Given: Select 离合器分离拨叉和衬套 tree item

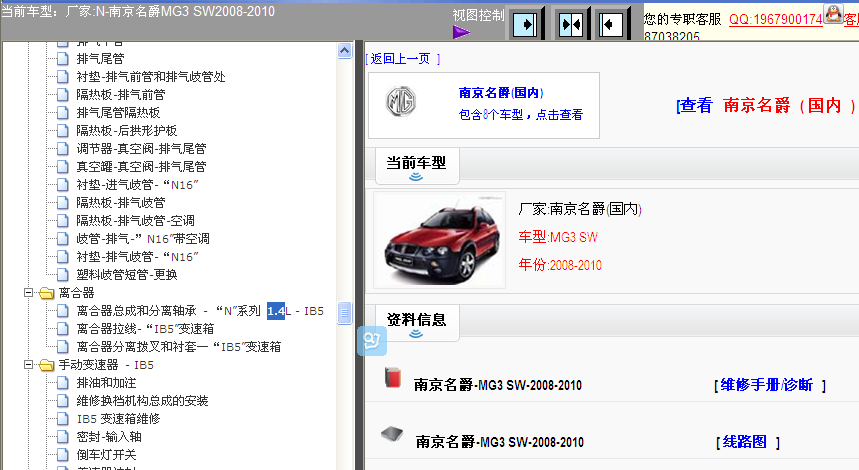Looking at the screenshot, I should click(x=179, y=347).
